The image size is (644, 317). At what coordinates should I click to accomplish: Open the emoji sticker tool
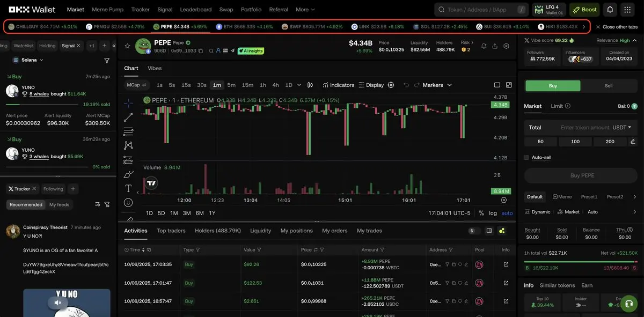click(x=128, y=203)
